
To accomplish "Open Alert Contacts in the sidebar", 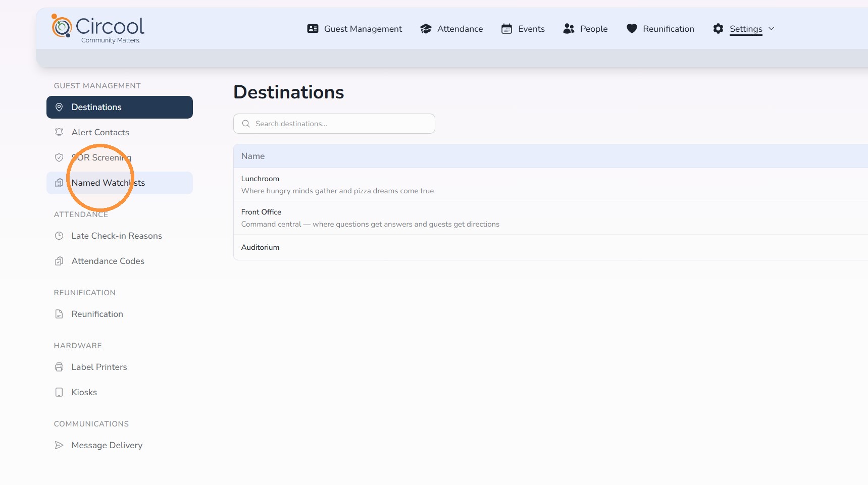I will click(120, 132).
